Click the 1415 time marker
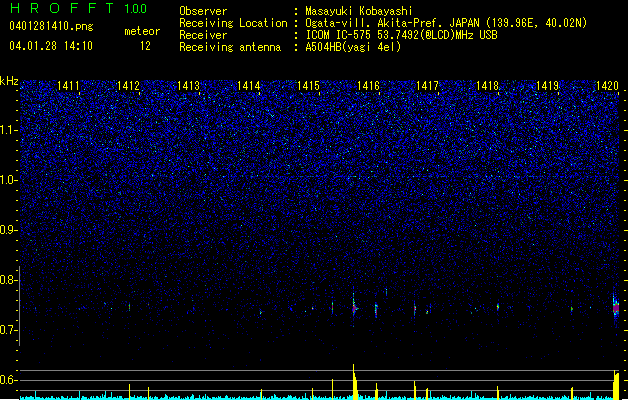This screenshot has height=400, width=629. pyautogui.click(x=308, y=86)
